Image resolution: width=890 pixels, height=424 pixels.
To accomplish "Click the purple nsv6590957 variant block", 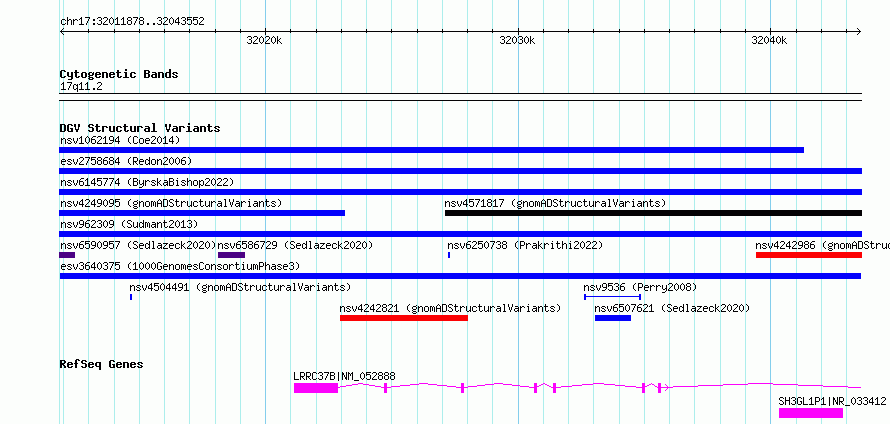I will coord(67,255).
